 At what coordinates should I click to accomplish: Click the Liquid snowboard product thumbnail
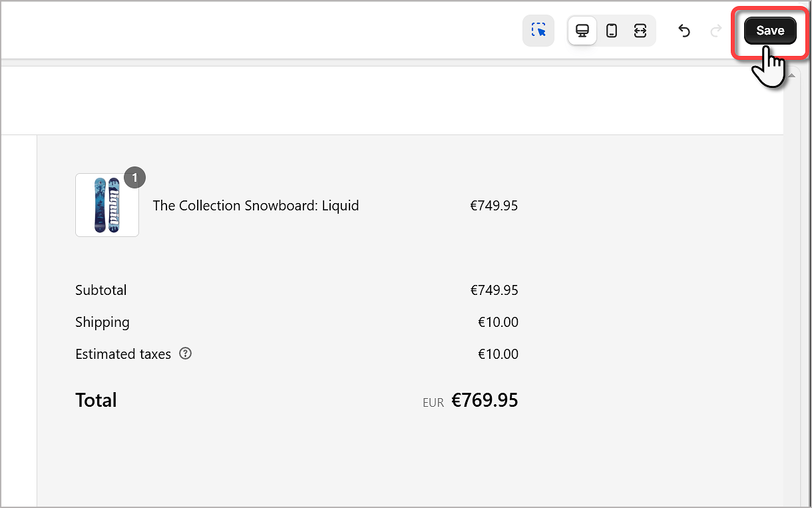pyautogui.click(x=107, y=205)
